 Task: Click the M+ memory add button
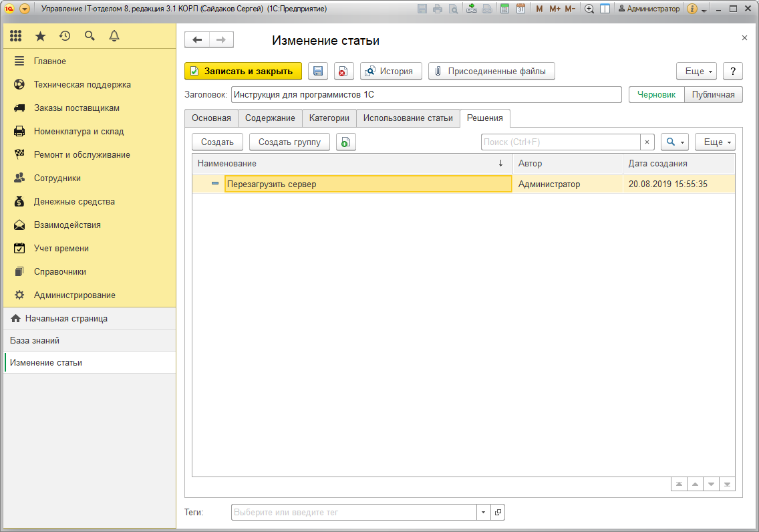click(x=555, y=9)
